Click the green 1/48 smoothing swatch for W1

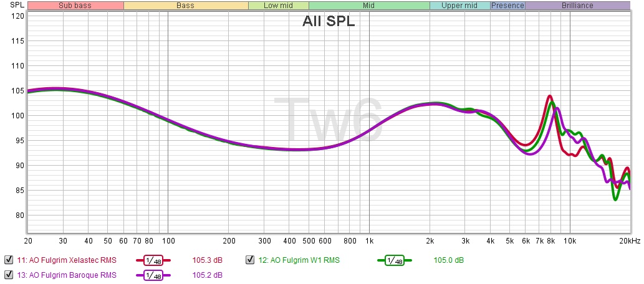[395, 260]
